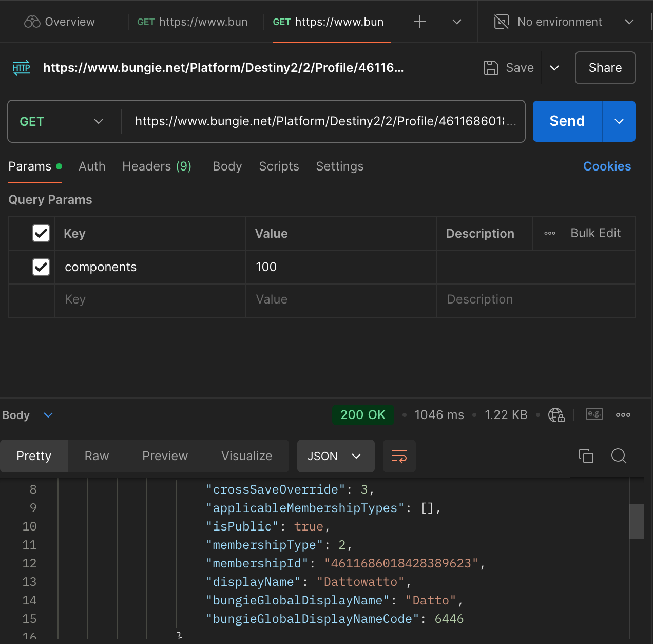Switch to the first GET https://www.bun tab

pos(192,22)
